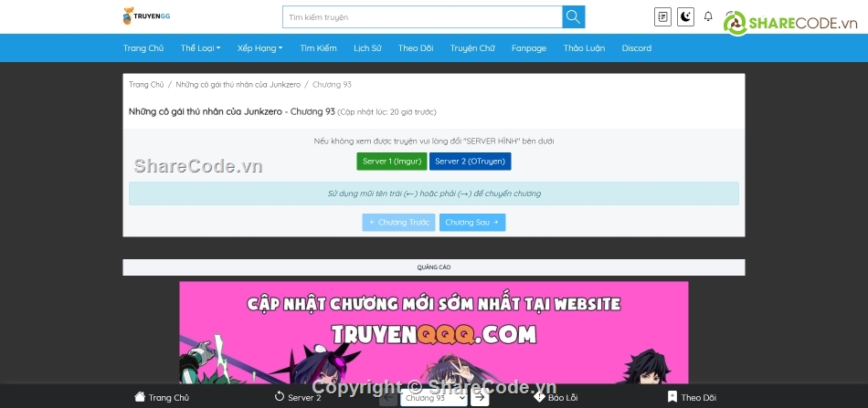Go to next chapter using bottom arrow
This screenshot has width=868, height=408.
point(480,398)
